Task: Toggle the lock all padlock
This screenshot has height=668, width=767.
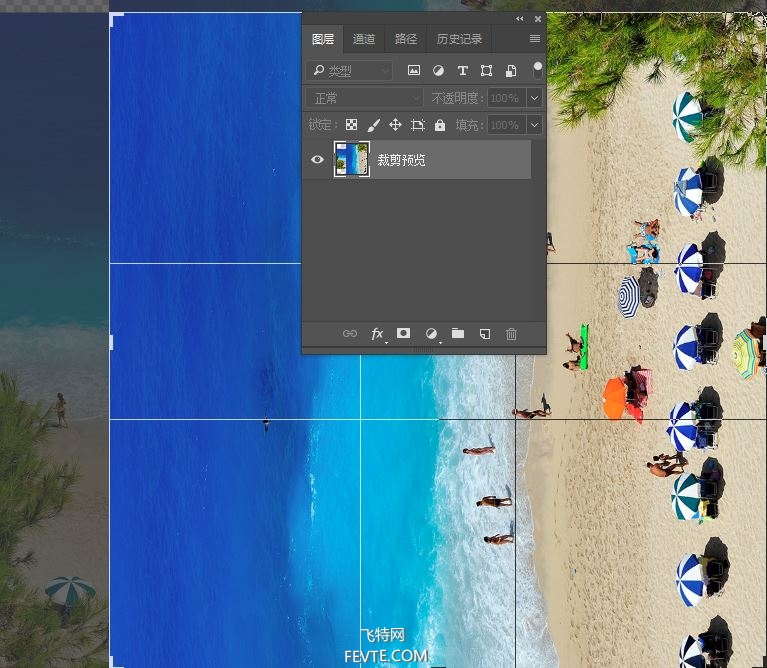Action: click(x=440, y=125)
